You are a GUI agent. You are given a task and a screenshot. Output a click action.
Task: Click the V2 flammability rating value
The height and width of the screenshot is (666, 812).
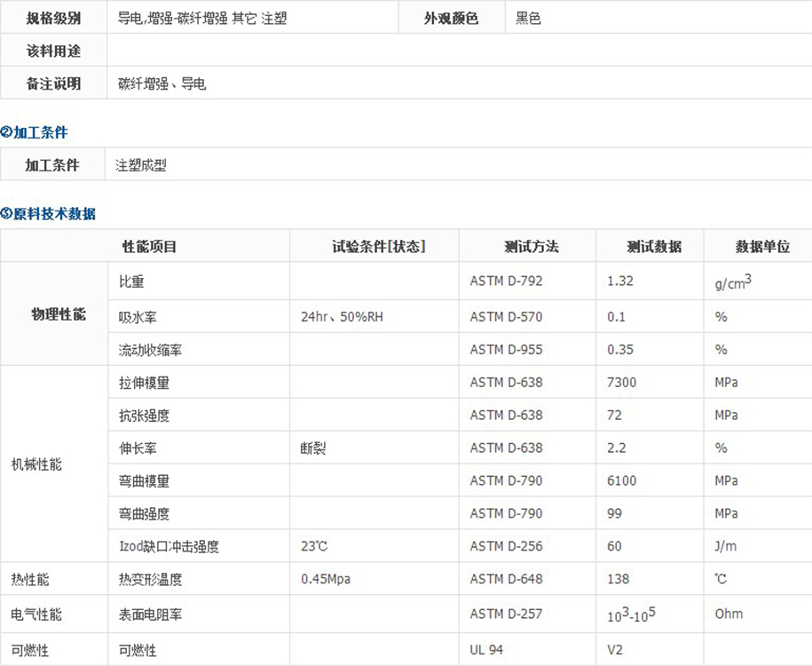pyautogui.click(x=615, y=650)
